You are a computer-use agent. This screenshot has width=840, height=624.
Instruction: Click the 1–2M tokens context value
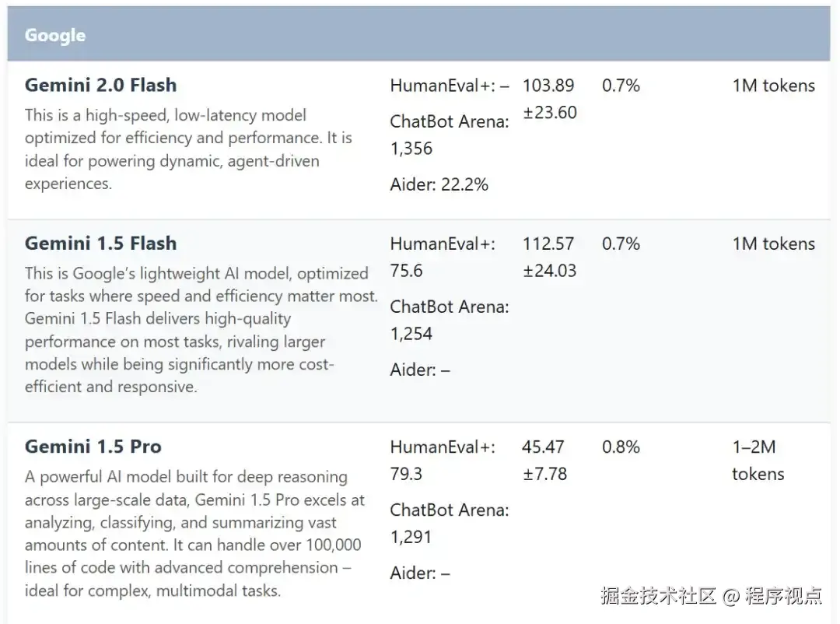(x=758, y=460)
